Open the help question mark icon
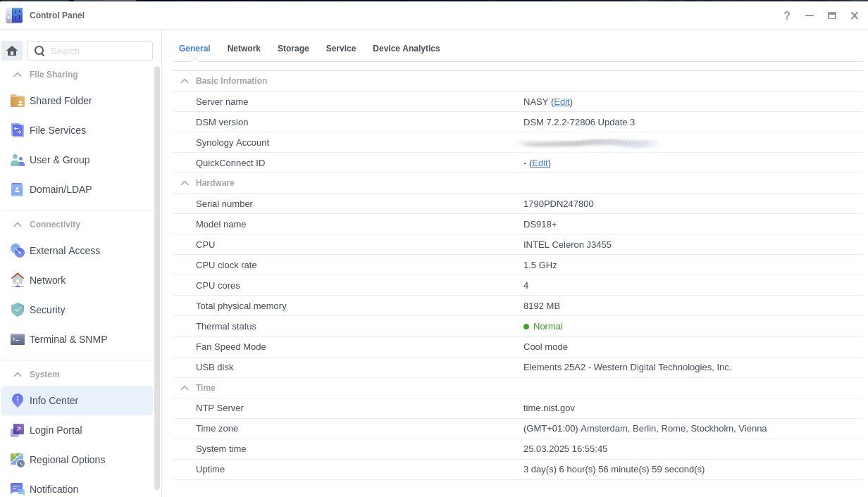 pos(787,15)
